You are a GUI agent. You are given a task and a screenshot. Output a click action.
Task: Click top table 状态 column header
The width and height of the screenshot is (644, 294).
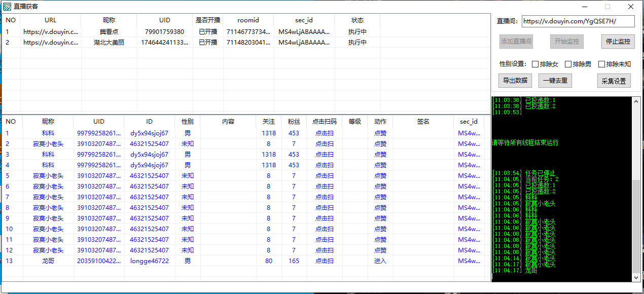357,20
